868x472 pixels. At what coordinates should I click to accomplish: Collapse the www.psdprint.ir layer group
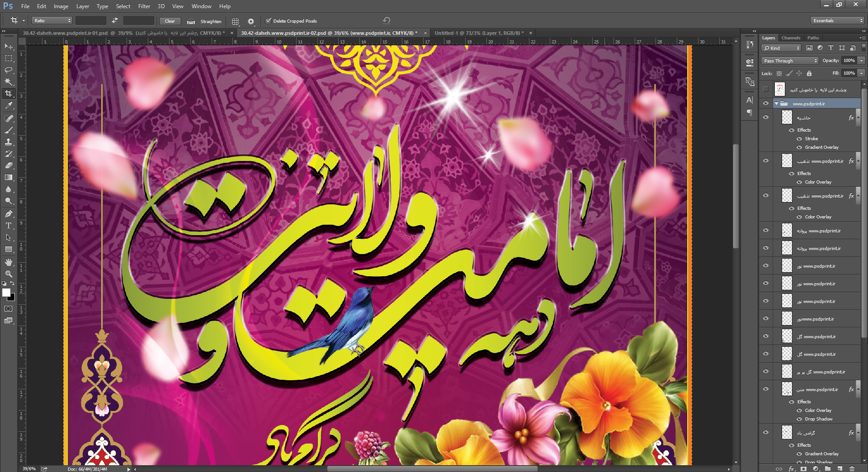click(x=776, y=104)
